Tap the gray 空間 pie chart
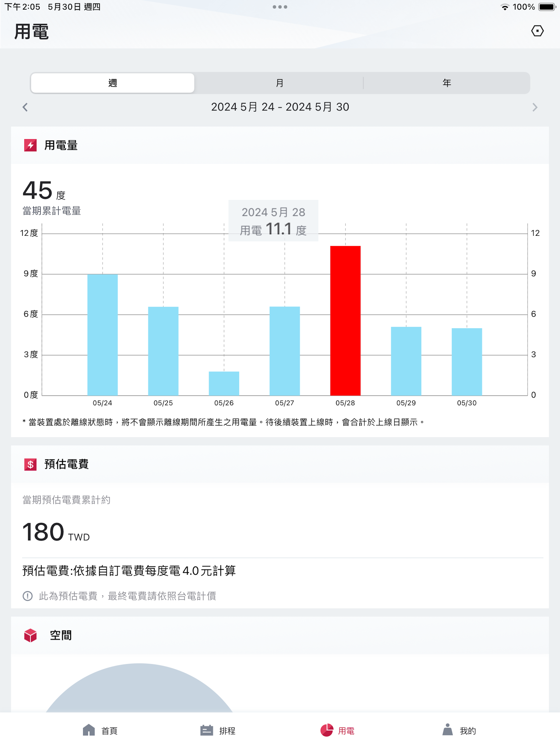560x747 pixels. coord(139,688)
